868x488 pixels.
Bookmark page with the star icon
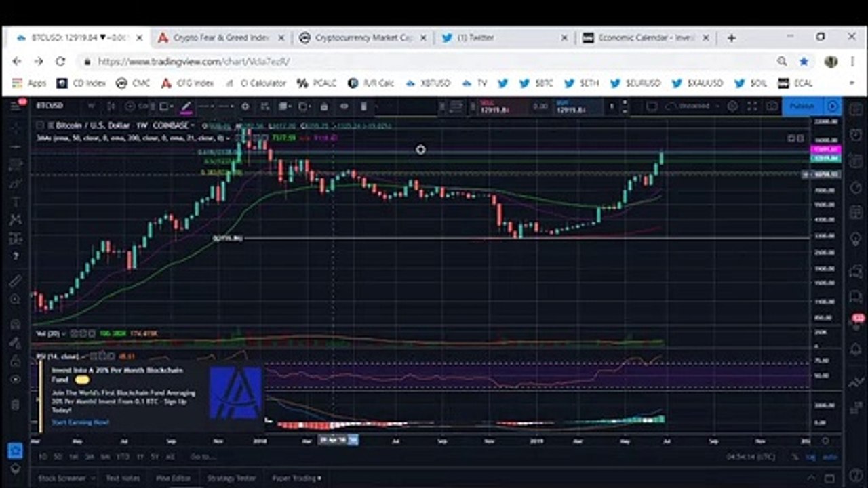click(804, 61)
